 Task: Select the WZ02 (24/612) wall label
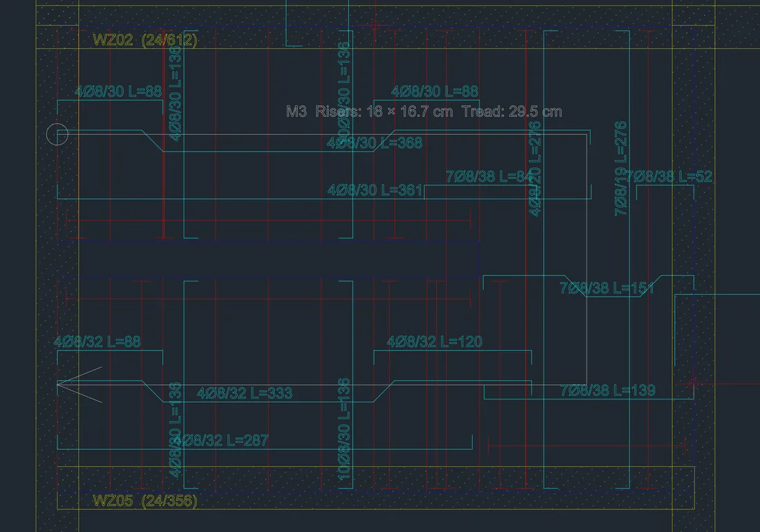[x=145, y=40]
